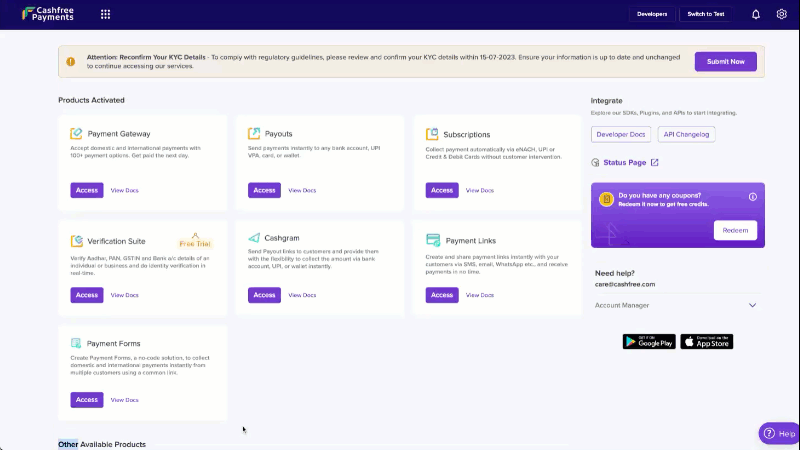Open the Developers menu

pyautogui.click(x=652, y=14)
